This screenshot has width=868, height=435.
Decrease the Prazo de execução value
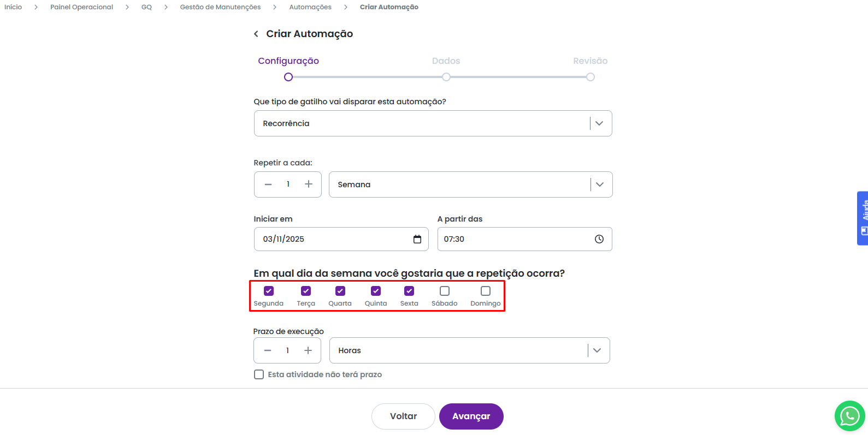tap(268, 350)
